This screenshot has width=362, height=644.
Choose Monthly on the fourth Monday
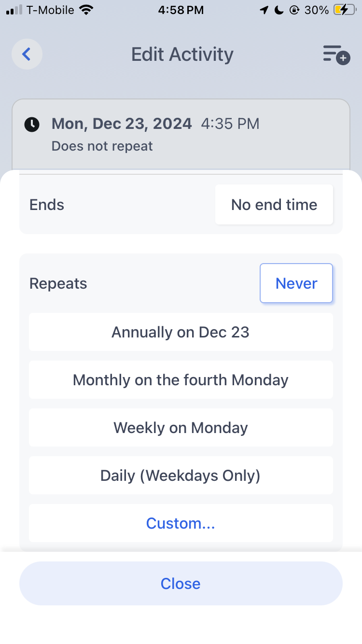[x=181, y=380]
